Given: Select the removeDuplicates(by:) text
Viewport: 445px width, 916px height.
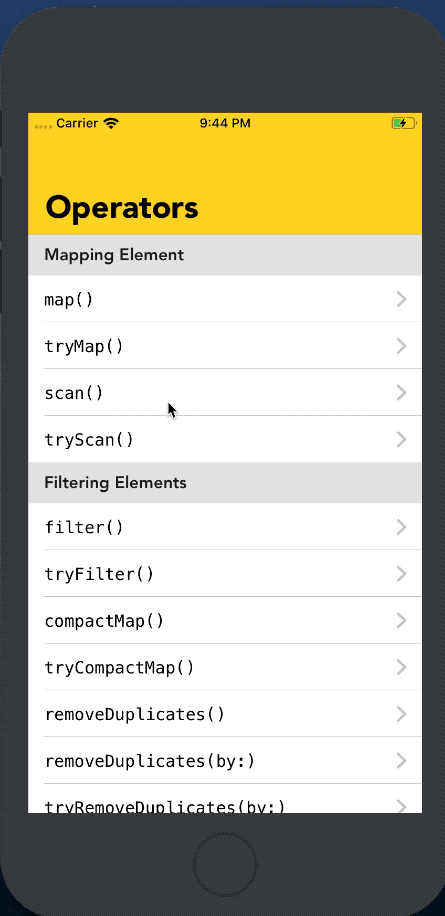Looking at the screenshot, I should tap(150, 762).
